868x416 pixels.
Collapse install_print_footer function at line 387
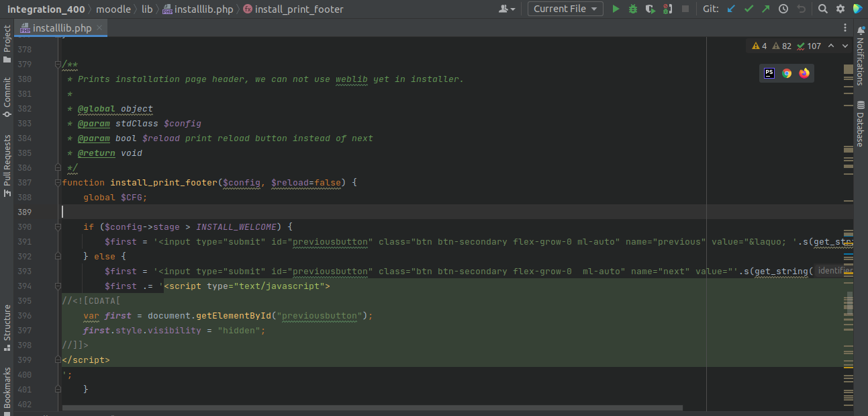click(x=58, y=183)
